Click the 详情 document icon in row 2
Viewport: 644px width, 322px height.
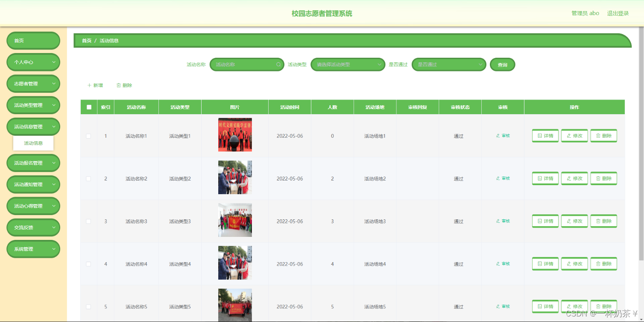[540, 178]
